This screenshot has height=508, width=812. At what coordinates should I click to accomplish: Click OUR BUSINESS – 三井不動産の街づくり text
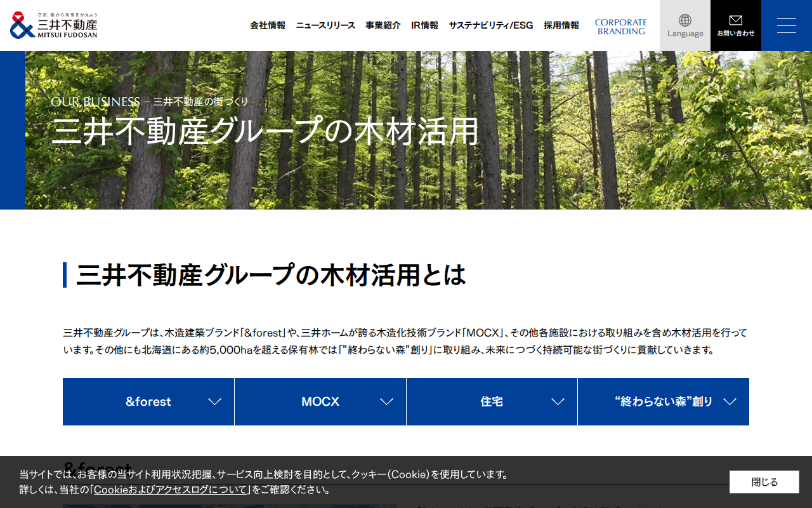(x=150, y=102)
